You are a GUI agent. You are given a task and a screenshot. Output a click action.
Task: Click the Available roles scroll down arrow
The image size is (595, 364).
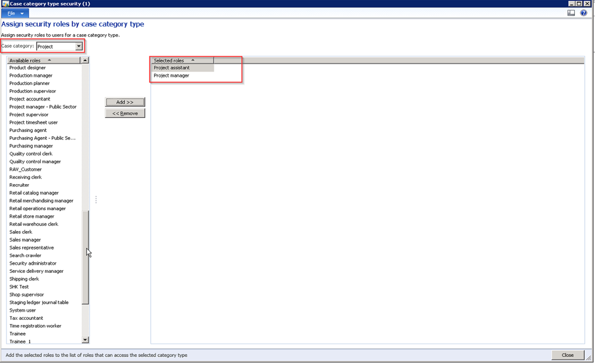85,340
